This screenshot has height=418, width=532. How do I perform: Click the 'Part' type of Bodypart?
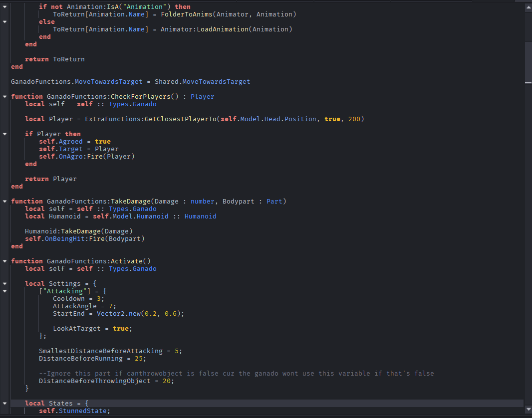tap(274, 202)
